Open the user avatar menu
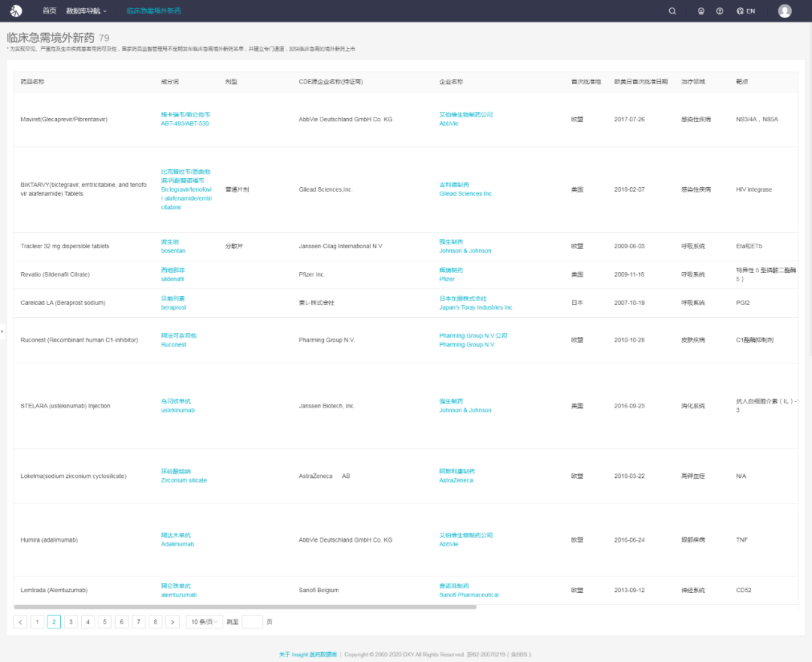The width and height of the screenshot is (812, 662). pyautogui.click(x=784, y=11)
